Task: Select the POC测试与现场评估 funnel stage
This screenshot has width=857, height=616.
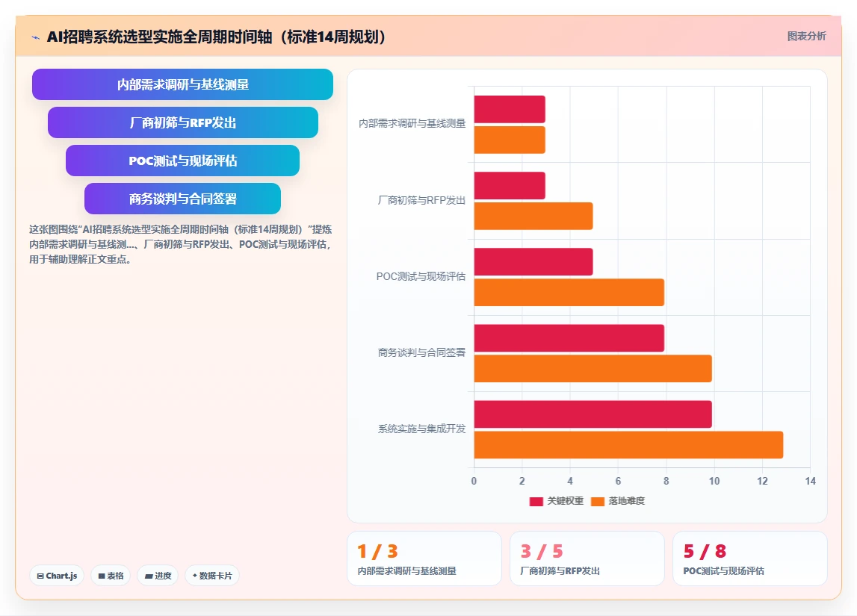Action: [182, 161]
